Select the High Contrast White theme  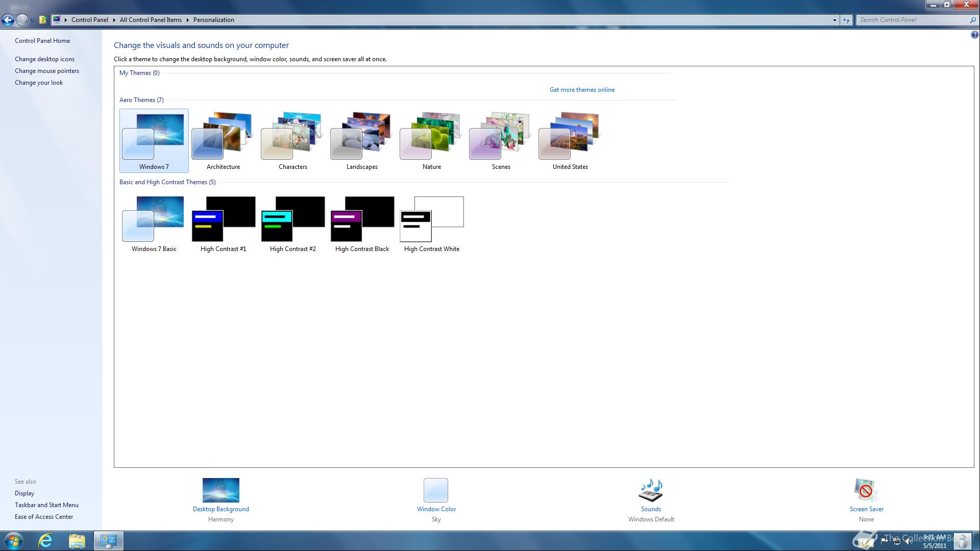pos(431,223)
